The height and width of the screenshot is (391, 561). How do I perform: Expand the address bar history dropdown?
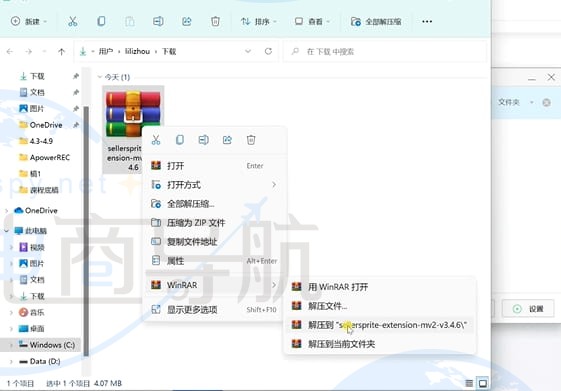coord(248,52)
